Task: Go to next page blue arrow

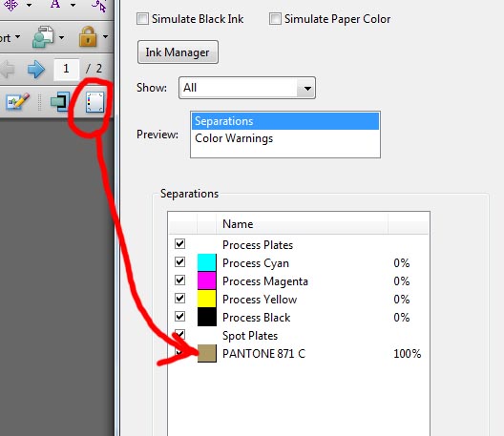Action: pos(36,69)
